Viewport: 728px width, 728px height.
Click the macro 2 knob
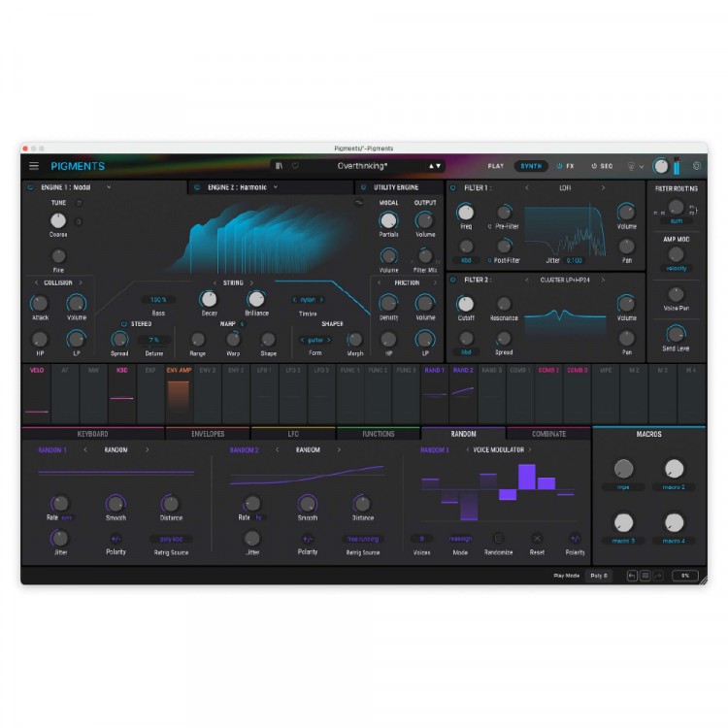click(674, 469)
